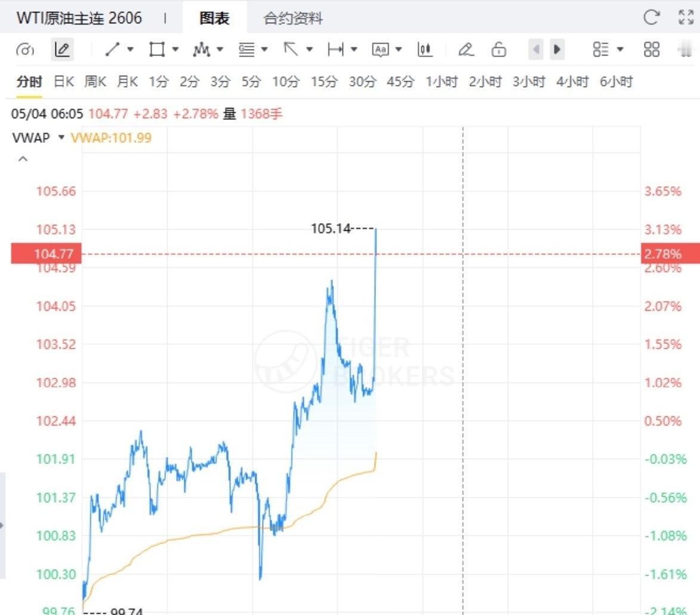Viewport: 700px width, 615px height.
Task: Click the 05/04 06:05 timestamp
Action: [47, 114]
